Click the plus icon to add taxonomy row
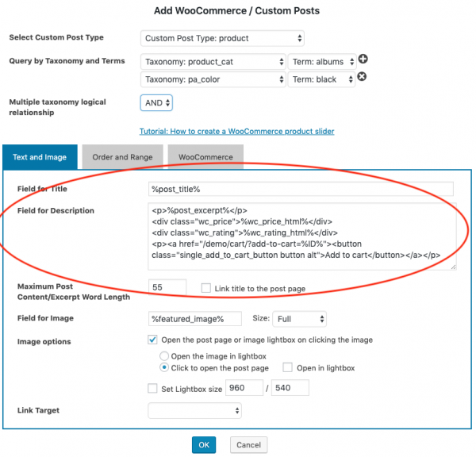 pyautogui.click(x=363, y=60)
